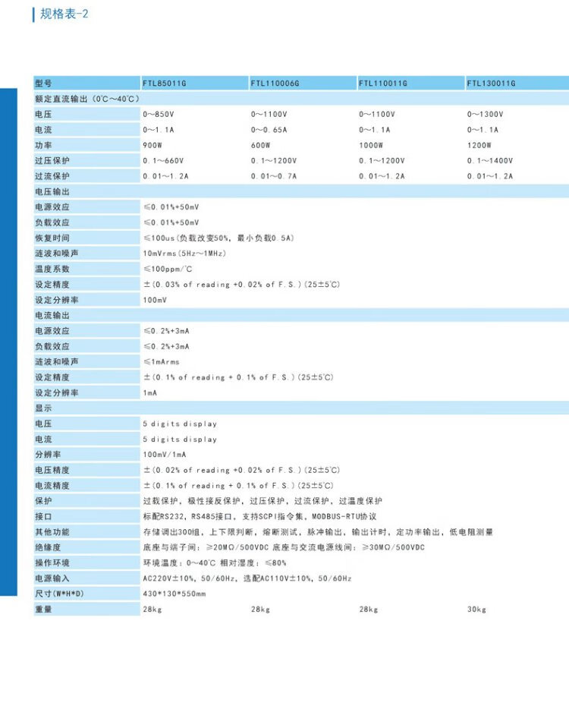Viewport: 569px width, 728px height.
Task: Select the FTL85011G model column header
Action: coord(165,84)
